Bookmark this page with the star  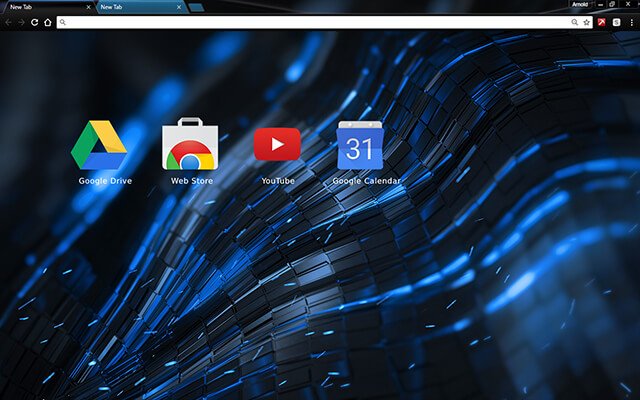pyautogui.click(x=587, y=22)
